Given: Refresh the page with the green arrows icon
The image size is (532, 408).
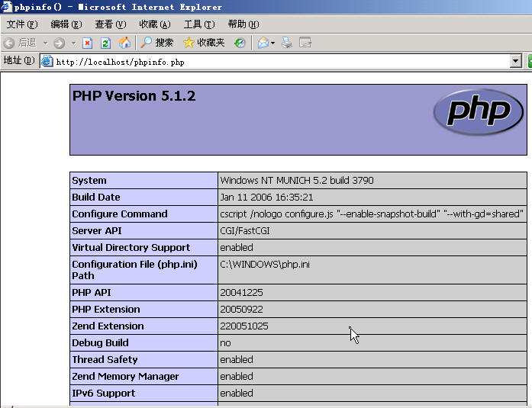Looking at the screenshot, I should 105,43.
